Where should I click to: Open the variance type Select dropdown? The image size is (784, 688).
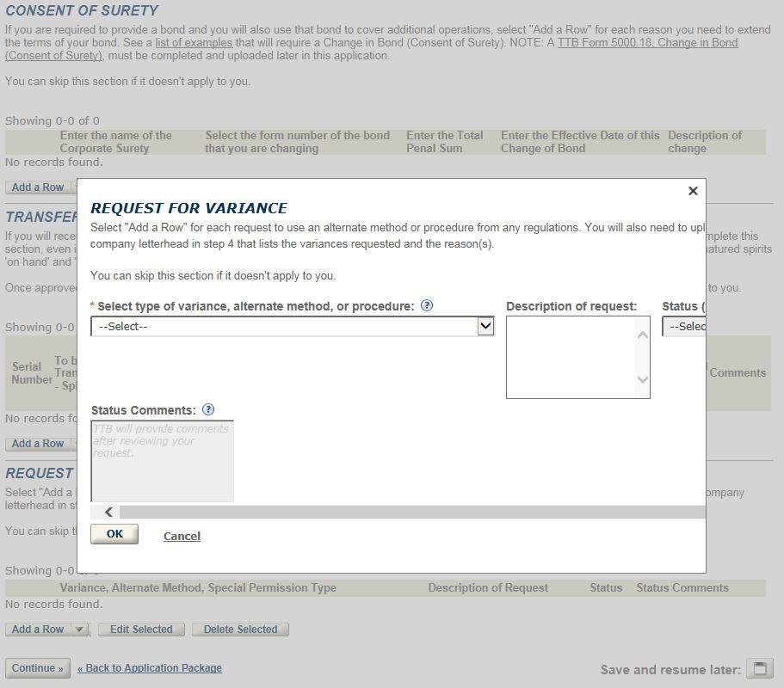(x=293, y=326)
